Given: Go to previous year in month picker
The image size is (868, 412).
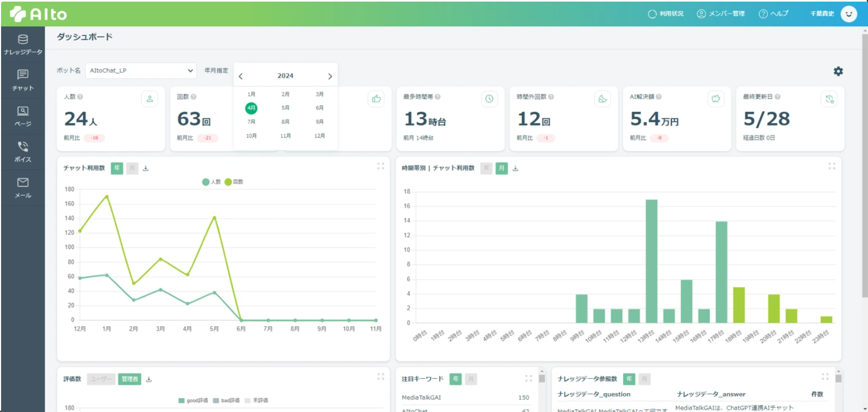Looking at the screenshot, I should 241,76.
